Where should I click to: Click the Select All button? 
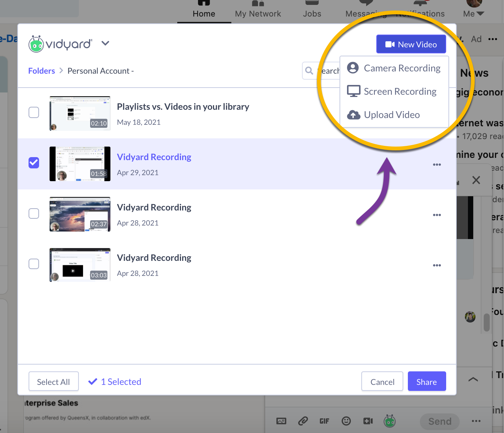(x=54, y=382)
